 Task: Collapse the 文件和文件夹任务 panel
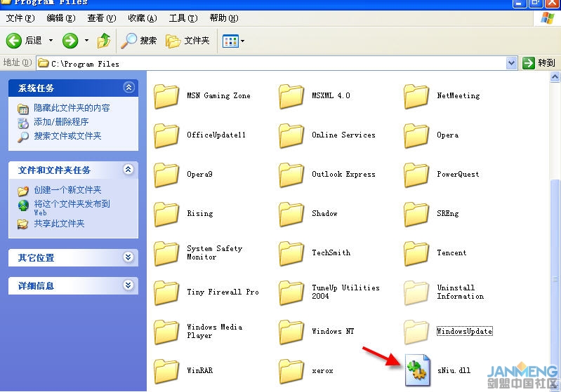pos(128,170)
